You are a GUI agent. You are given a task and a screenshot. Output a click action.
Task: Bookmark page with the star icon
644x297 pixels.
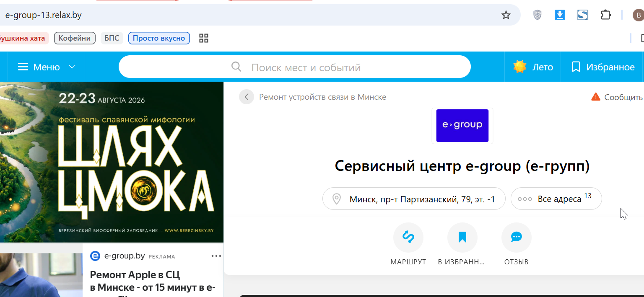[x=506, y=15]
